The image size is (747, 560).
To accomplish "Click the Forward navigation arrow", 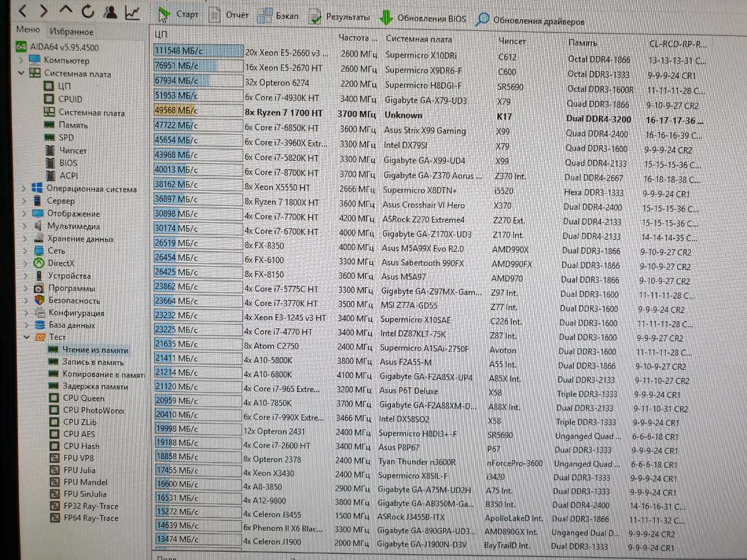I will (44, 10).
